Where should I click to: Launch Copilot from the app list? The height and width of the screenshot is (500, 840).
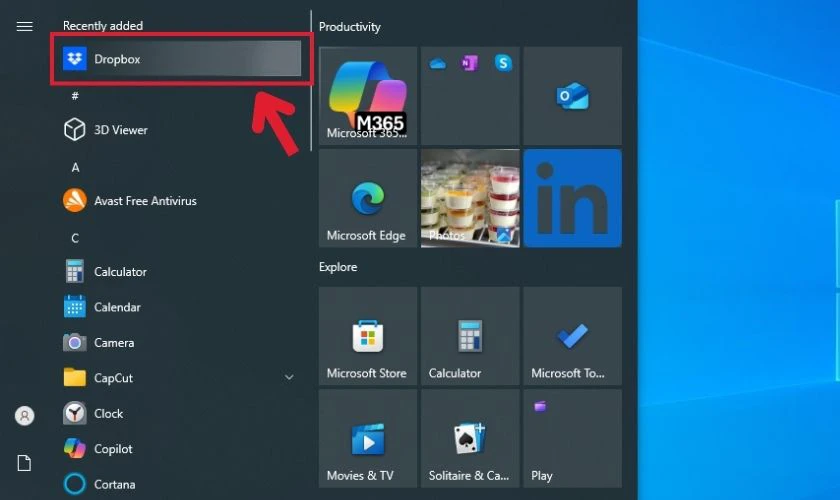pyautogui.click(x=112, y=449)
